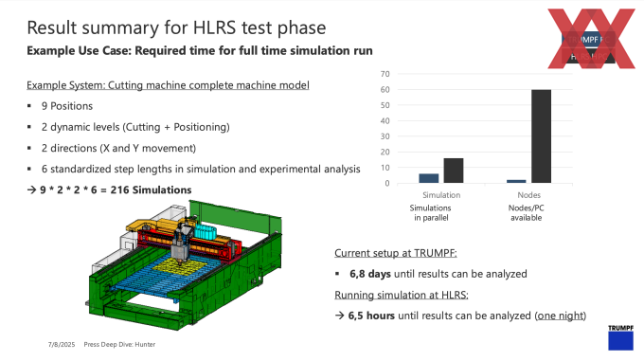
Task: Click the TRUMPF logo in the corner
Action: [620, 337]
